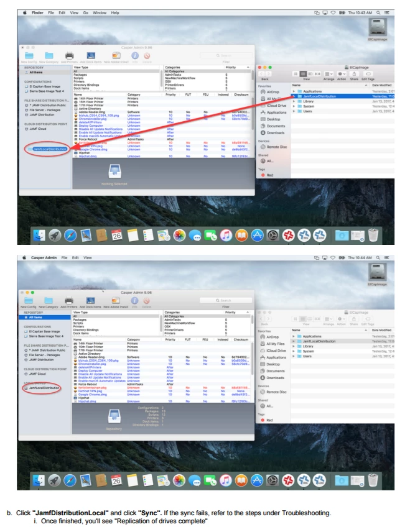The width and height of the screenshot is (410, 532).
Task: Select column view in upper Finder window toolbar
Action: [x=310, y=74]
